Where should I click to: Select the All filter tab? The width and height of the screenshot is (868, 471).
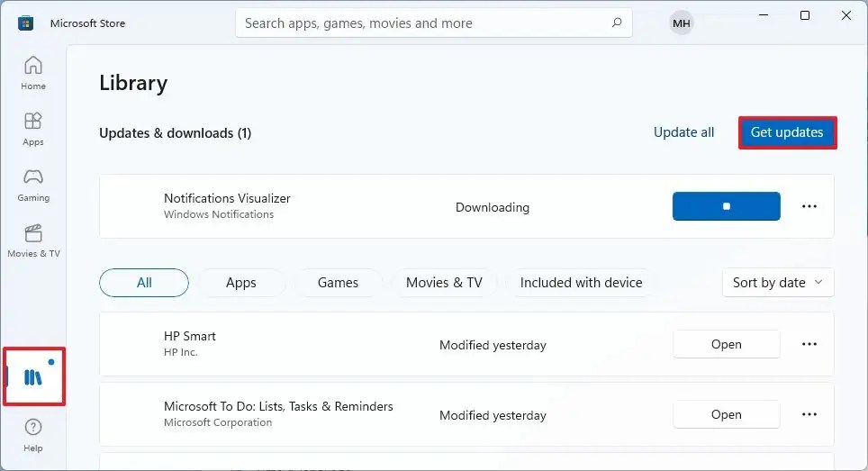[x=144, y=283]
